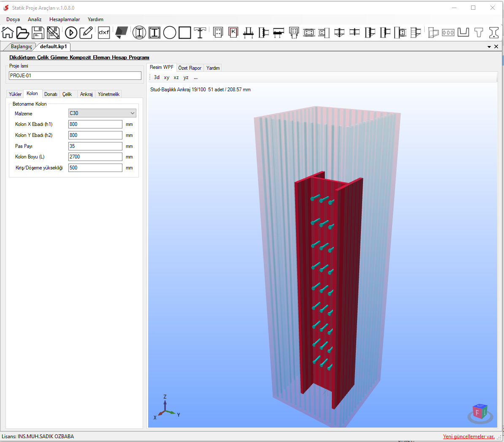The height and width of the screenshot is (442, 504).
Task: Click the edit pencil-on-page icon
Action: (x=86, y=33)
